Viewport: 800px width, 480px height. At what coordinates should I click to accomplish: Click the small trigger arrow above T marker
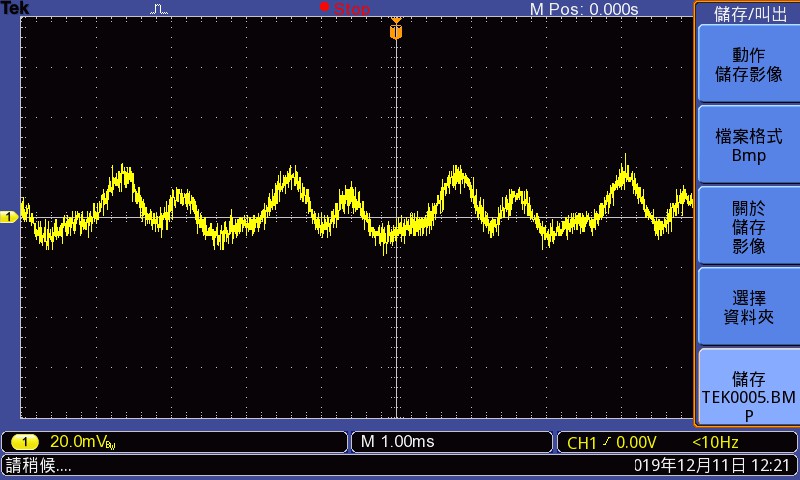[x=396, y=19]
